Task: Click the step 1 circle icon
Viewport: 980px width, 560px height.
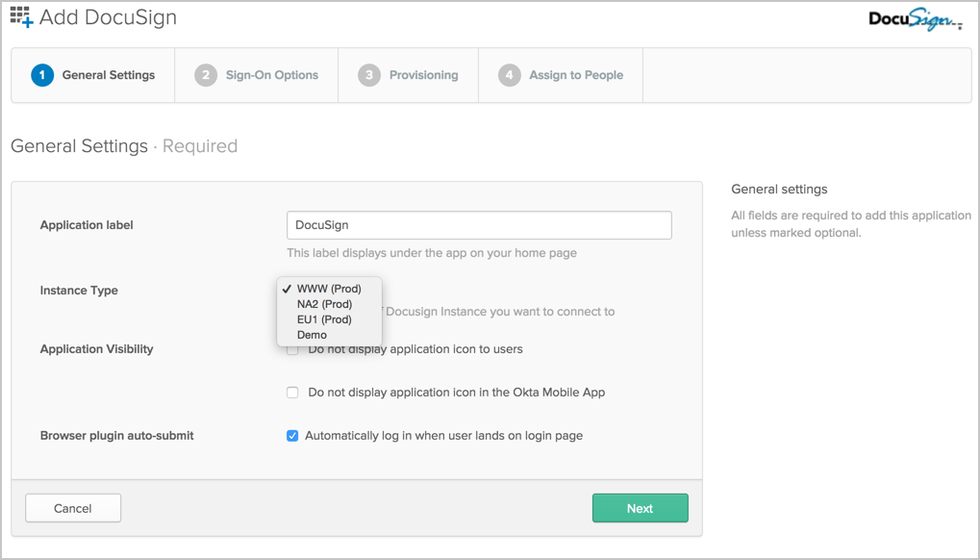Action: tap(42, 75)
